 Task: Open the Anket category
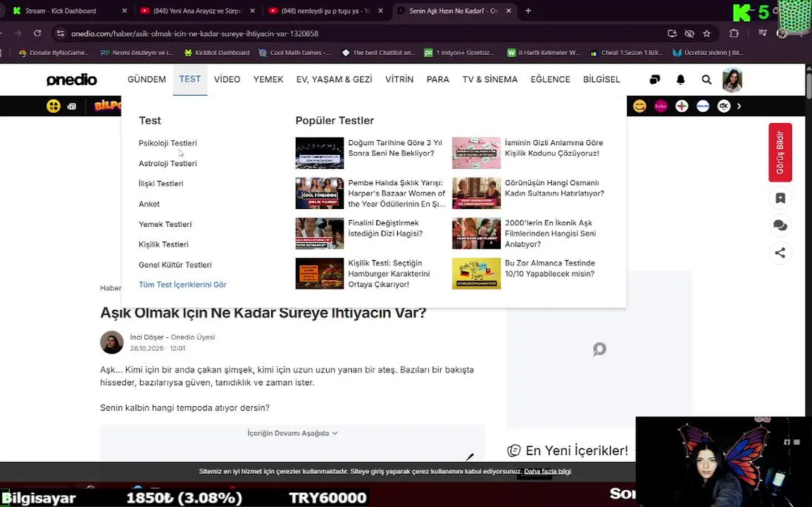pyautogui.click(x=149, y=204)
